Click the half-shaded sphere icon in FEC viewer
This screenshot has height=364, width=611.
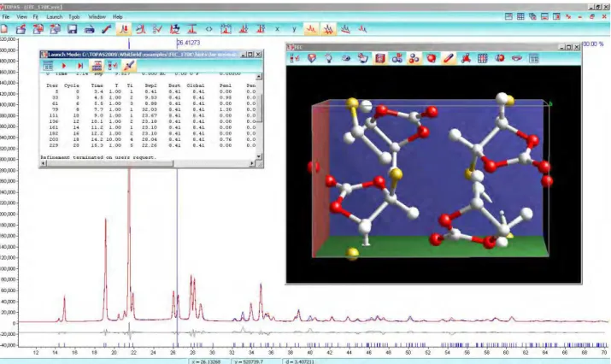[x=500, y=58]
